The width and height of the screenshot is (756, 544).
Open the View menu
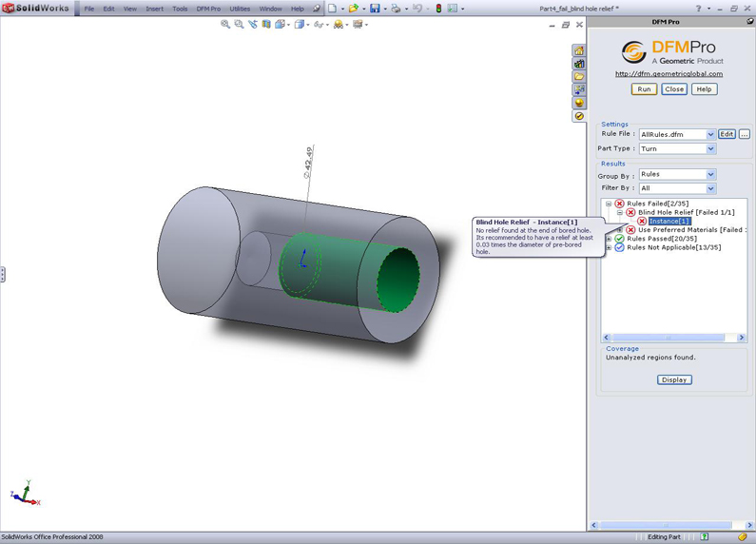[129, 9]
